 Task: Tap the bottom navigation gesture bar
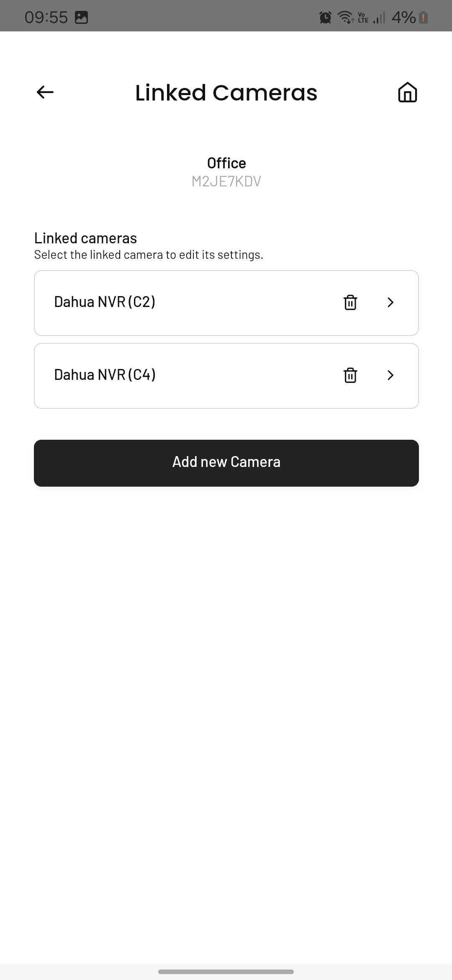[226, 972]
